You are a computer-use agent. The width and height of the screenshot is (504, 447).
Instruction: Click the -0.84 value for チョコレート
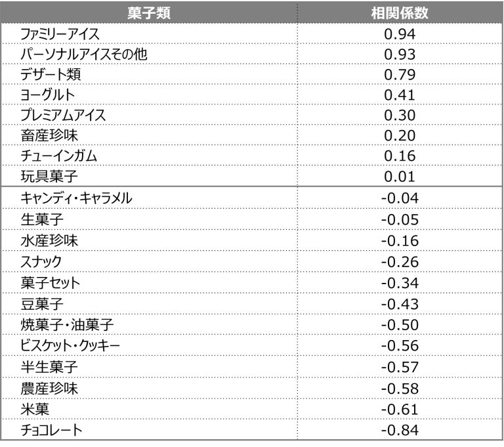400,431
